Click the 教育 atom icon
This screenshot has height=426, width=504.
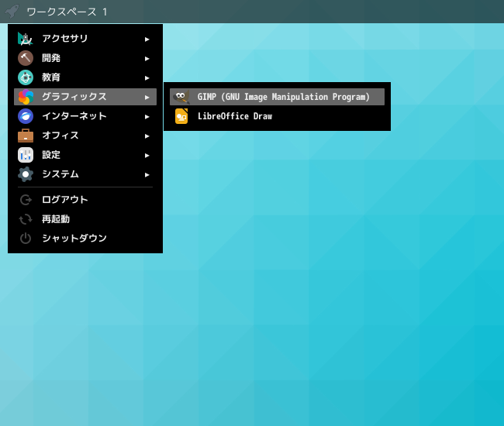point(26,77)
